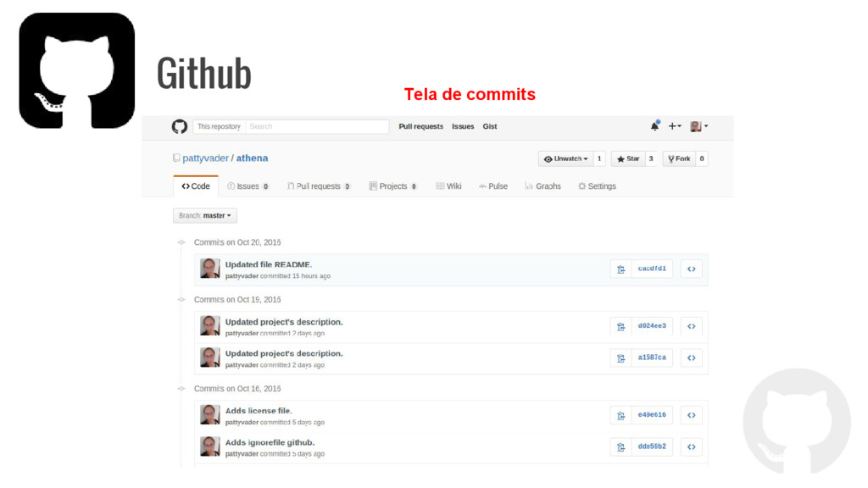
Task: Open pattyvader author link under README commit
Action: click(242, 276)
